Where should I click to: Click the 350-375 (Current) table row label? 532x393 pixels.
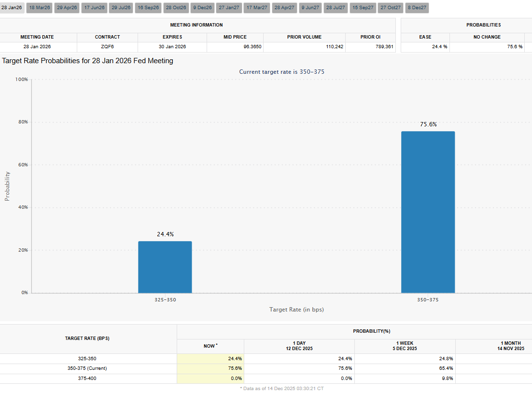click(87, 368)
